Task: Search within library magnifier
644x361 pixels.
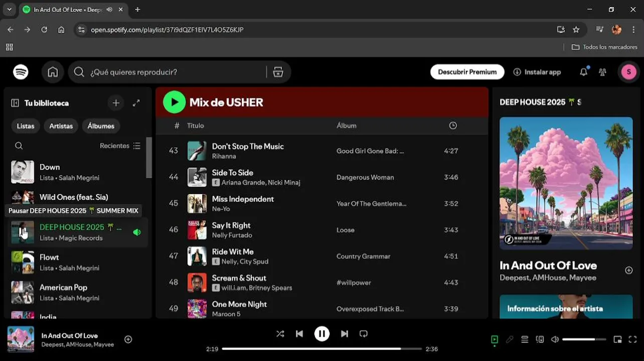Action: coord(19,146)
